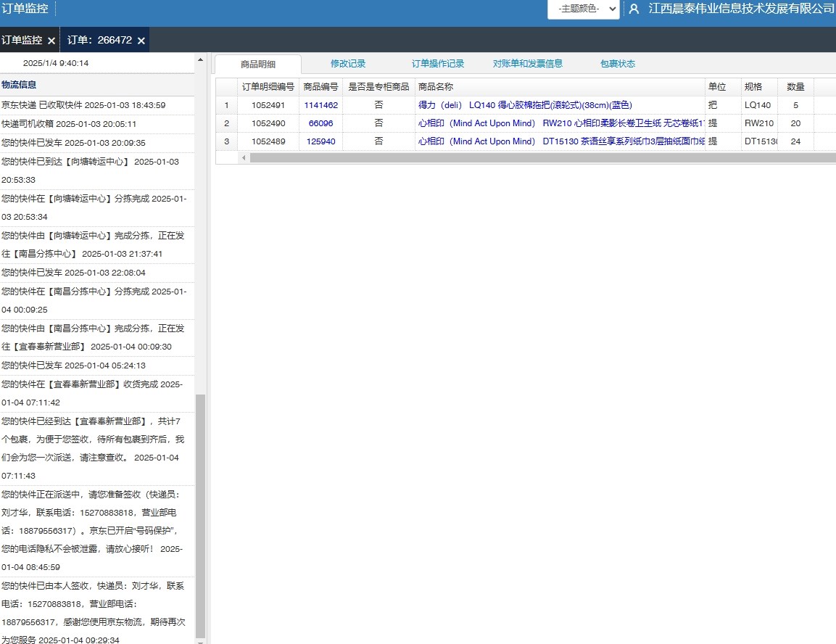View the 对账单和发票信息 tab
The image size is (836, 644).
pos(527,63)
